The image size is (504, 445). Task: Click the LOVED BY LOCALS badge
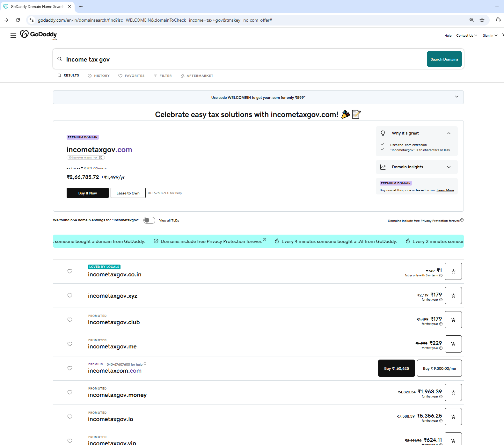coord(104,267)
